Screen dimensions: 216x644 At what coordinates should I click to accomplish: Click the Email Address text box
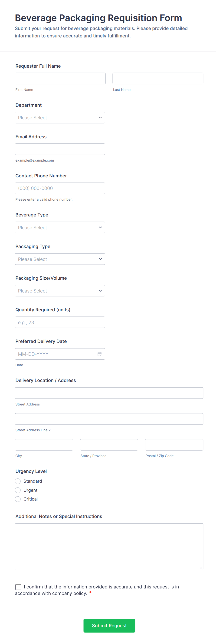tap(60, 149)
